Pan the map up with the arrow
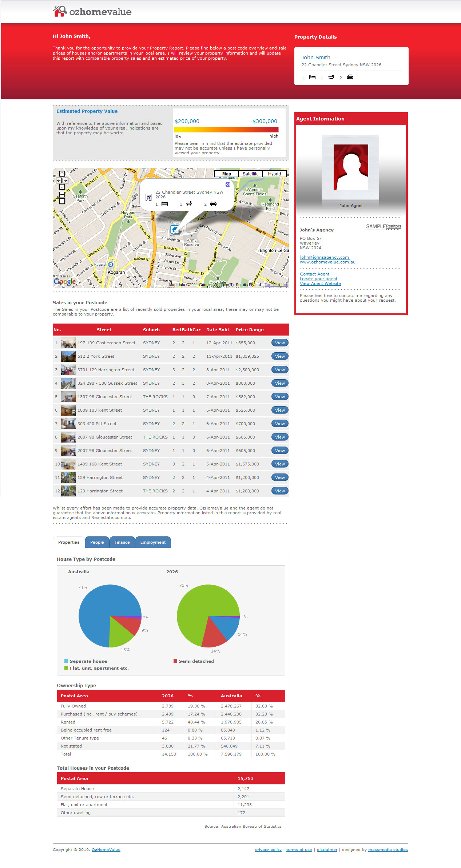 [62, 174]
